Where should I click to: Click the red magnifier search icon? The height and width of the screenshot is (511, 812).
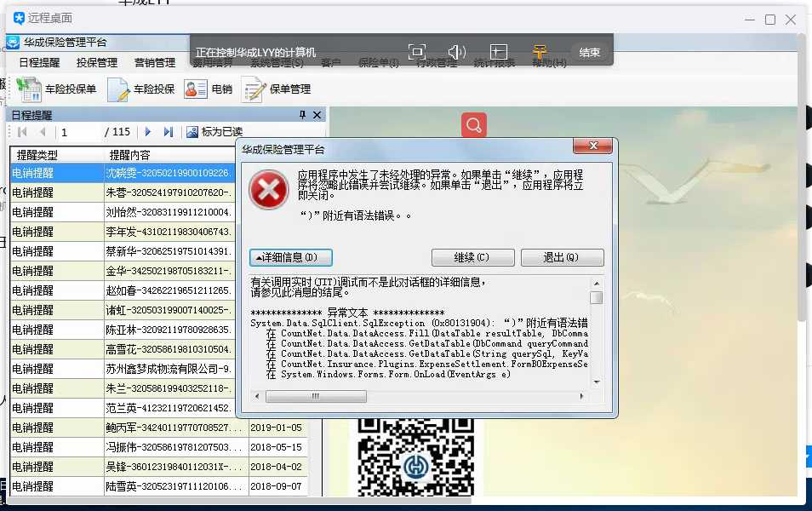[x=474, y=125]
